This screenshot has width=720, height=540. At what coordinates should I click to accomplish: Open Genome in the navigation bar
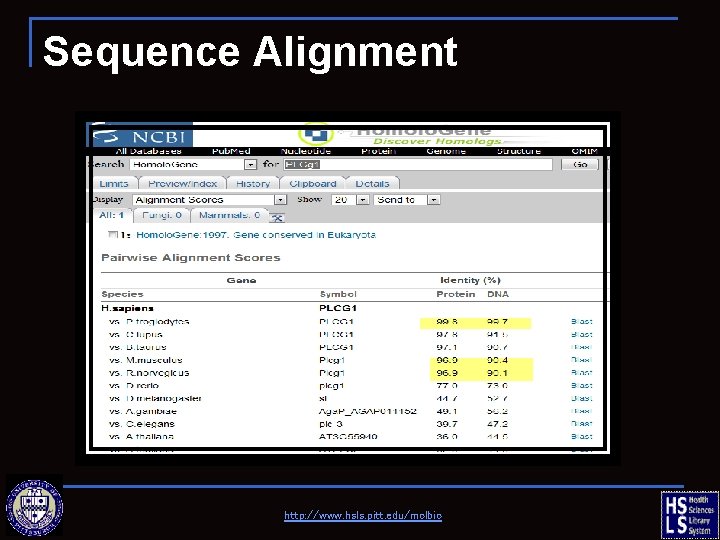[446, 151]
